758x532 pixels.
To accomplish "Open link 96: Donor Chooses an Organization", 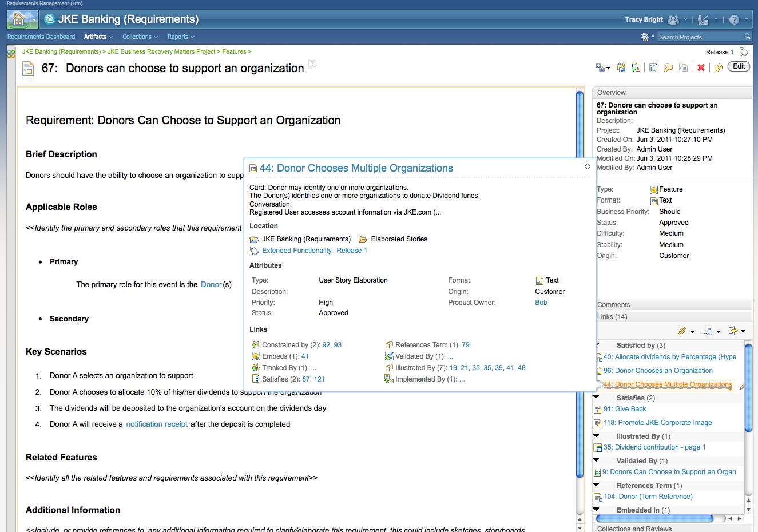I will (658, 371).
